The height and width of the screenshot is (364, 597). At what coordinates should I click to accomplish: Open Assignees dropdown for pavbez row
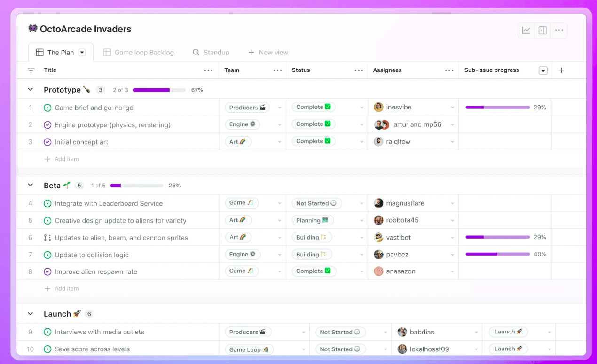point(452,255)
